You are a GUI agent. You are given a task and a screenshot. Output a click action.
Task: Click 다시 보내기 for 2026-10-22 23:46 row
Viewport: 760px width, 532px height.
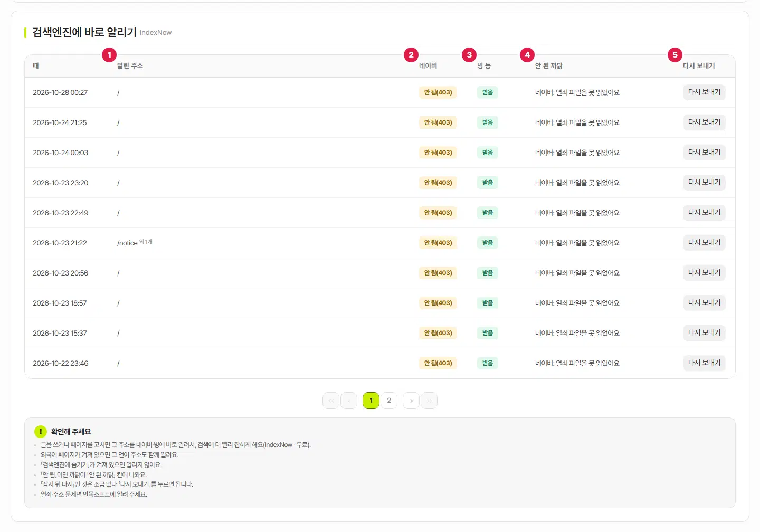point(704,363)
